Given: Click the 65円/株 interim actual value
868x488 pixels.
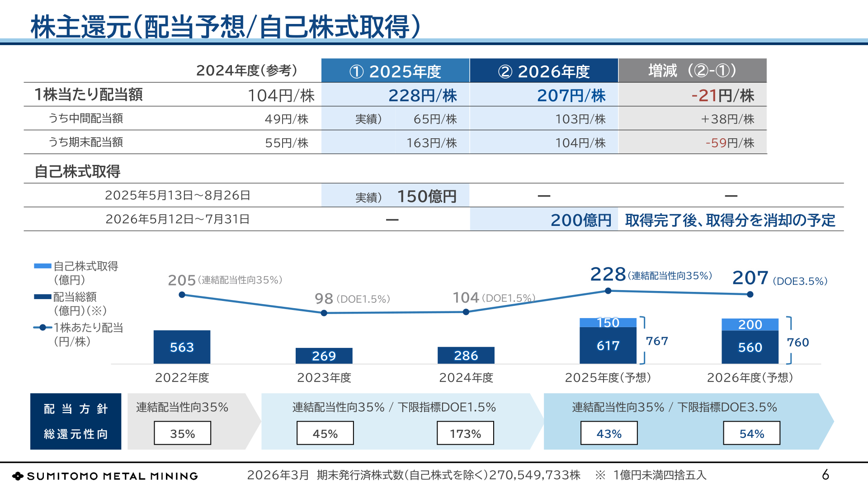Looking at the screenshot, I should tap(435, 119).
